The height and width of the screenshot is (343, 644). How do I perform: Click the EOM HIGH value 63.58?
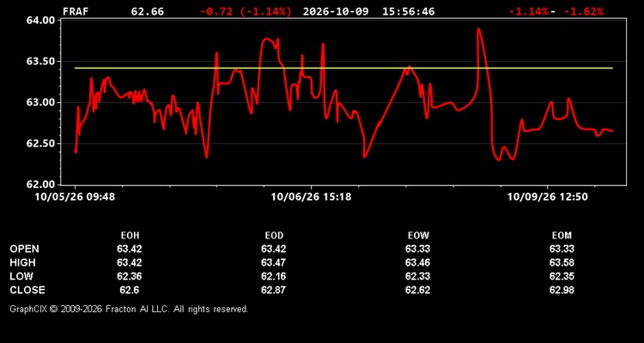pos(562,262)
